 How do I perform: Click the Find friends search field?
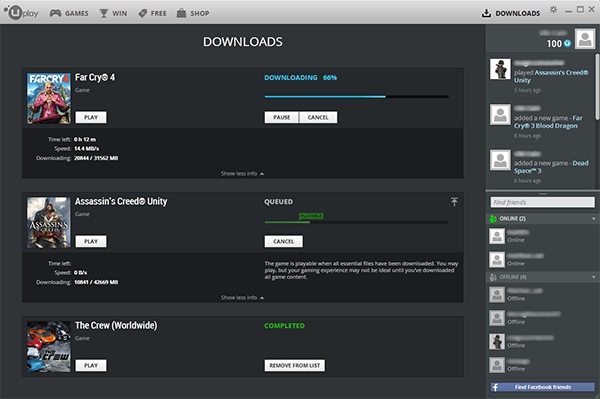pyautogui.click(x=543, y=202)
